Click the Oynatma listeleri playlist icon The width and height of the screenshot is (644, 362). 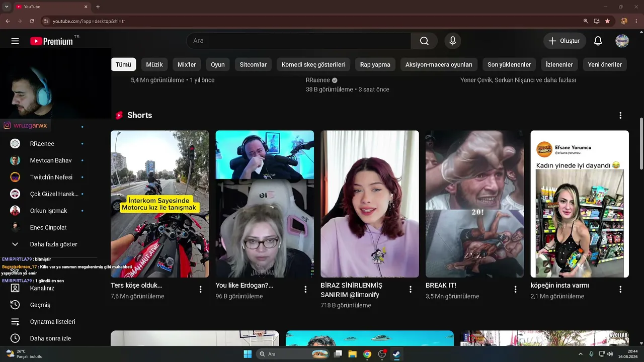pyautogui.click(x=15, y=322)
